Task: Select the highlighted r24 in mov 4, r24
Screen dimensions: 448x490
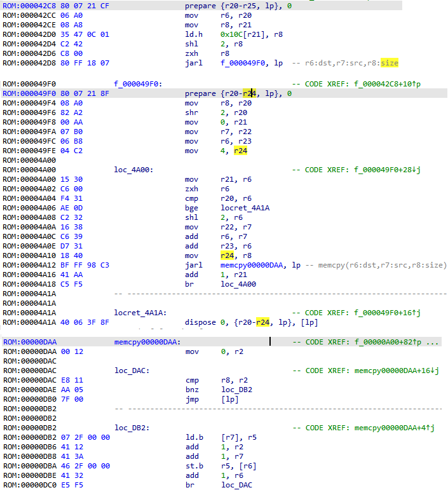Action: [x=241, y=151]
